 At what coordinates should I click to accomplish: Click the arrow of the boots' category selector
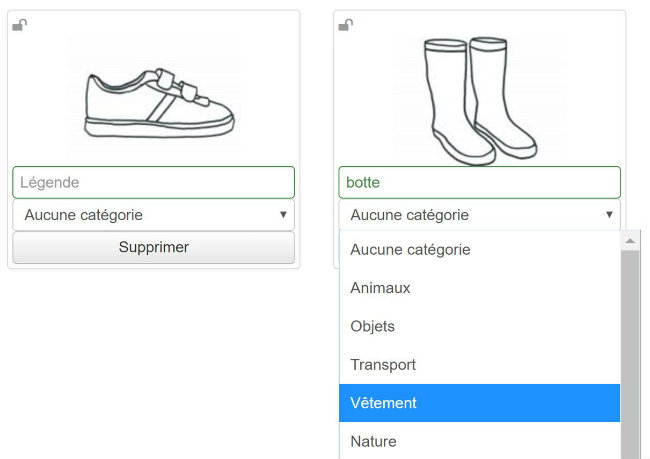(x=609, y=215)
